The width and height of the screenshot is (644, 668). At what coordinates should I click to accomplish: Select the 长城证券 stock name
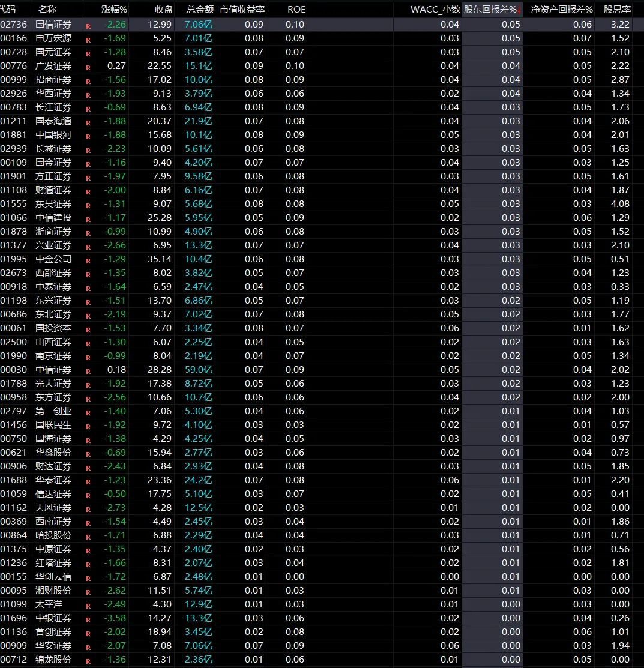[x=53, y=149]
